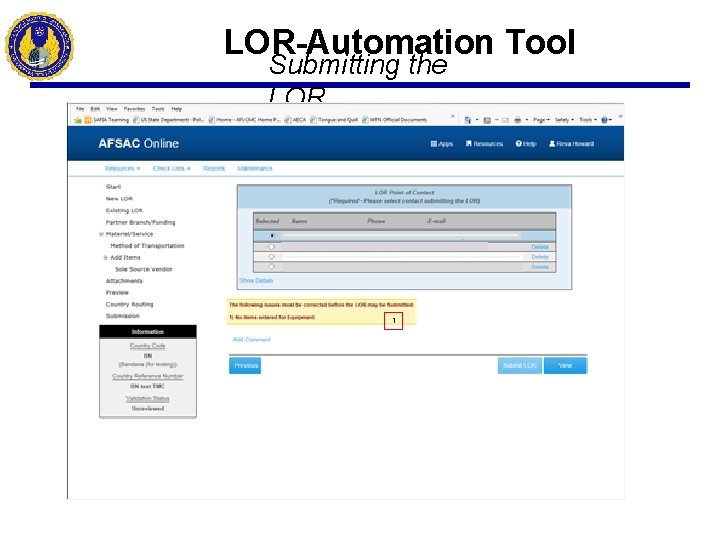Screen dimensions: 720x540
Task: Open Help in the AFSAC header
Action: tap(526, 144)
